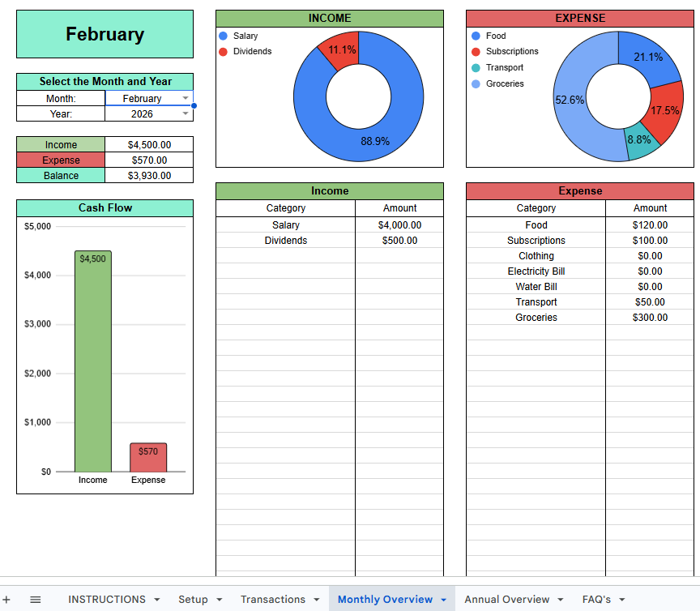Select the $3,930.00 balance cell
Screen dimensions: 700x611
[x=149, y=176]
